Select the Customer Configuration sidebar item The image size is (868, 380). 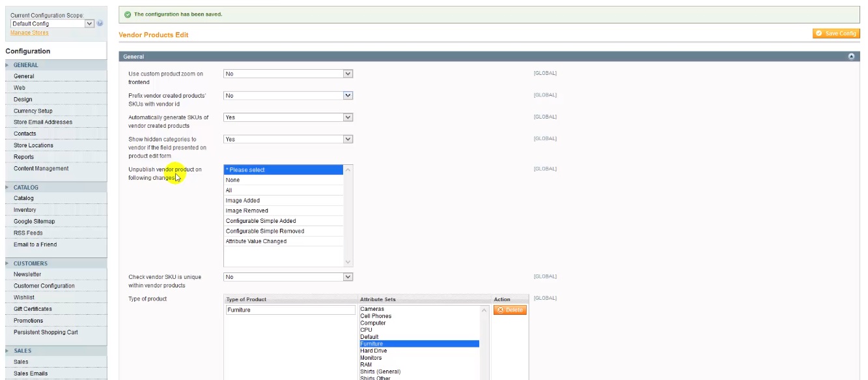pos(44,286)
